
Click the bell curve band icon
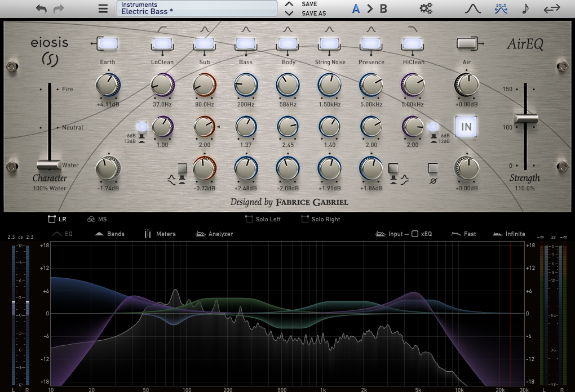pyautogui.click(x=472, y=8)
